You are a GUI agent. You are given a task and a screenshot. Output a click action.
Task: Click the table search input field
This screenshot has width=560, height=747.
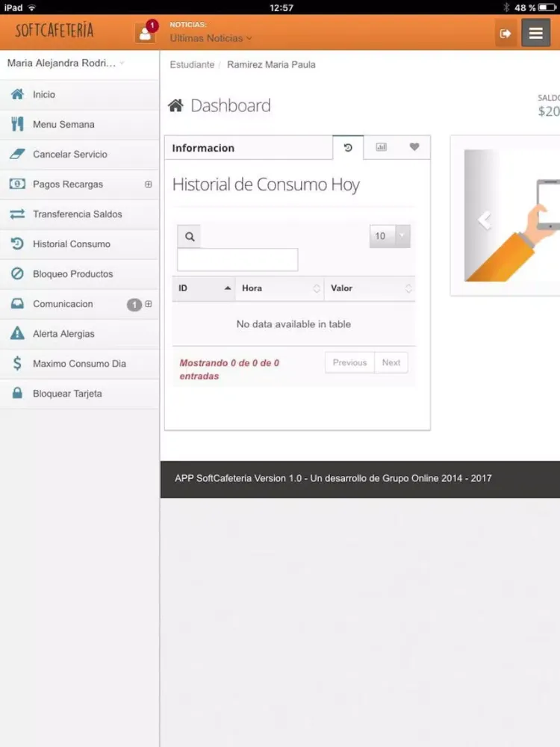coord(237,260)
